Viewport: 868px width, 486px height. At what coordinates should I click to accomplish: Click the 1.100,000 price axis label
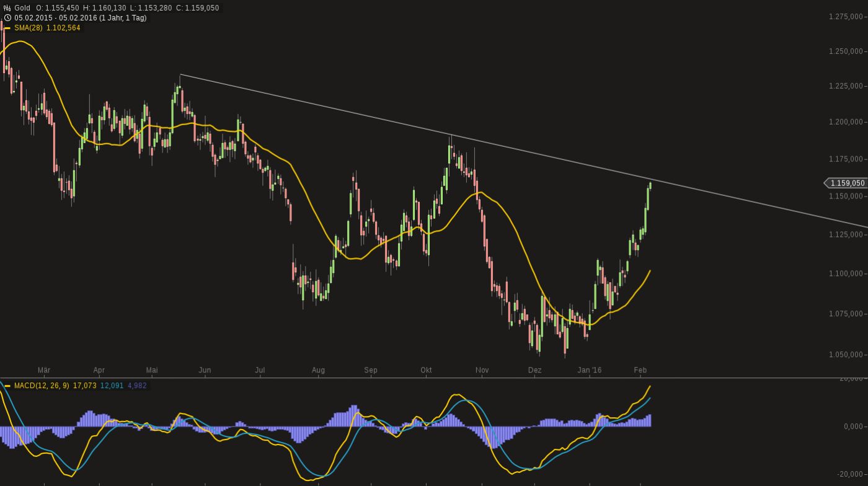point(846,274)
